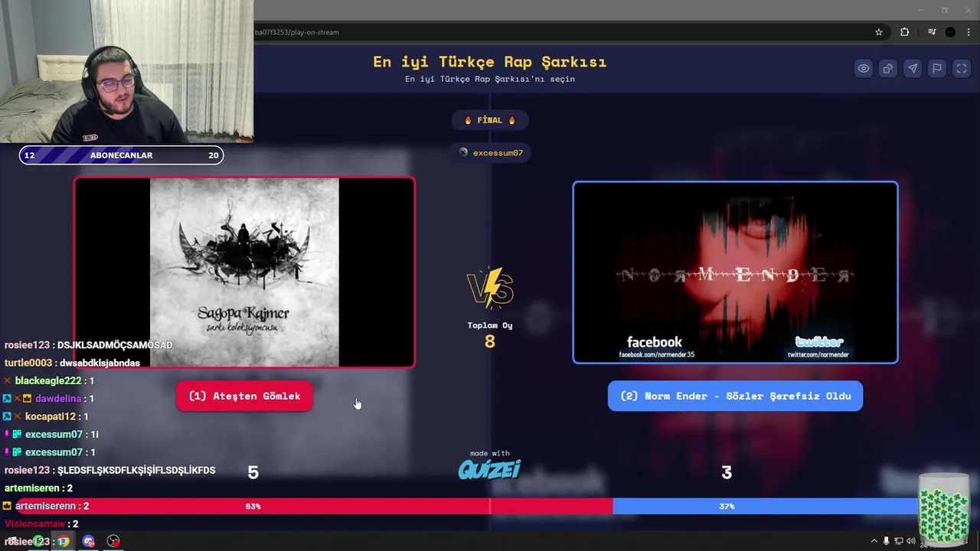Click the dice randomize icon
Image resolution: width=980 pixels, height=551 pixels.
click(888, 68)
